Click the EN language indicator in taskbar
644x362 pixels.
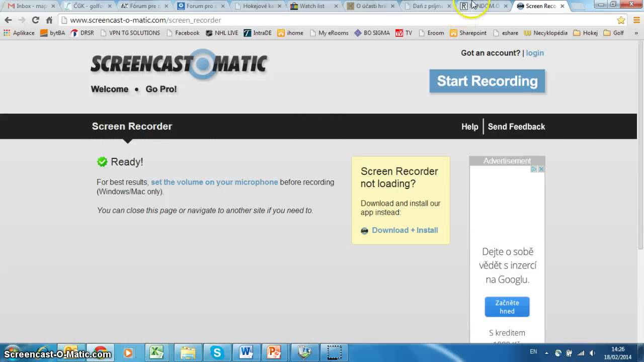[x=533, y=352]
